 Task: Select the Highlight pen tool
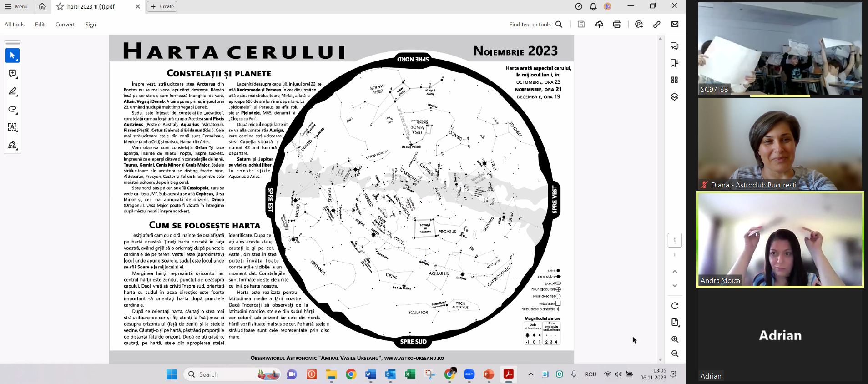pyautogui.click(x=12, y=91)
